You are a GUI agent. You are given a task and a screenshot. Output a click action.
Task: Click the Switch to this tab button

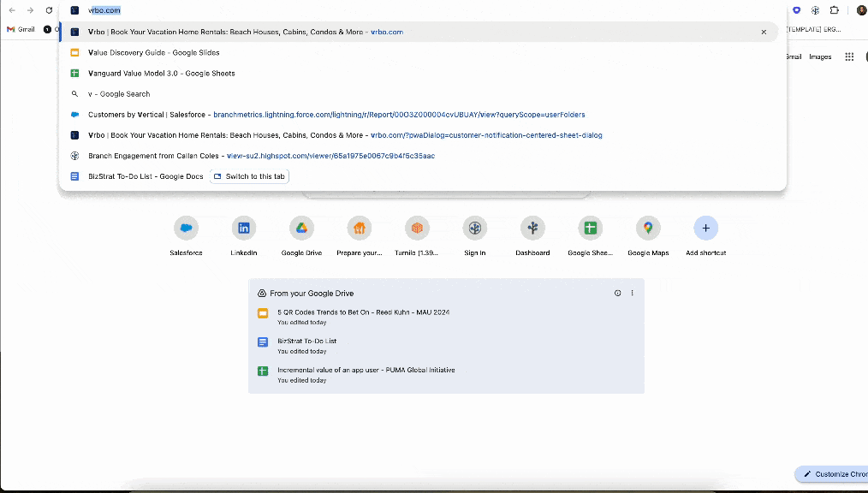click(249, 176)
